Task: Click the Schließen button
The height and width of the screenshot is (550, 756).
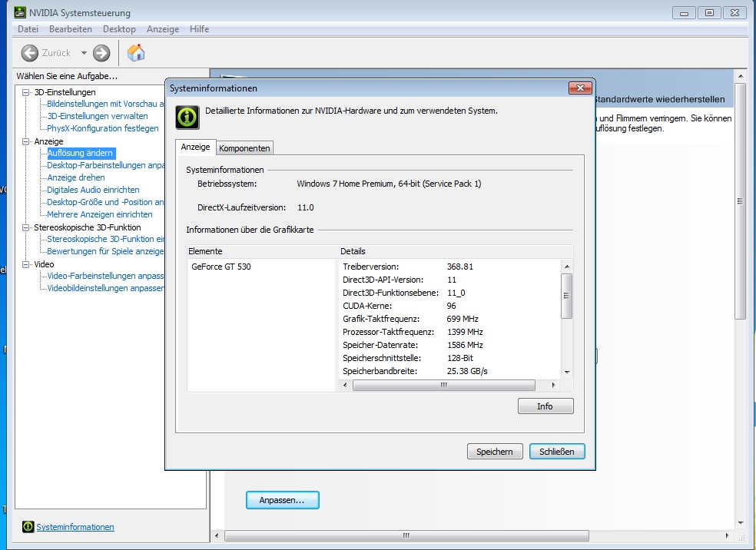Action: coord(557,452)
